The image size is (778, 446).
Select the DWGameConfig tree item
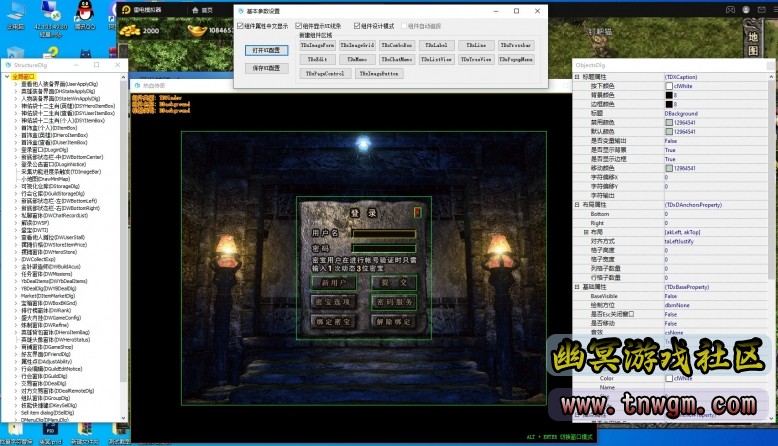[x=51, y=318]
